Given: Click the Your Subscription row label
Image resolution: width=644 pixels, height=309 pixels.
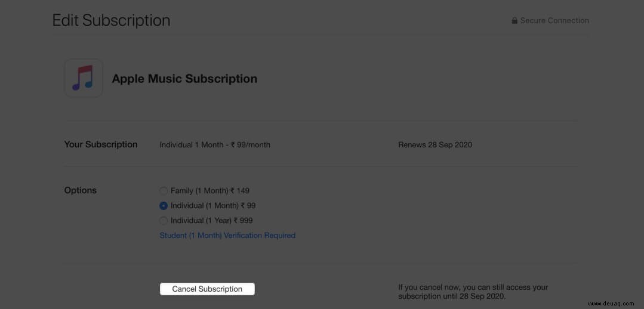Looking at the screenshot, I should coord(101,144).
